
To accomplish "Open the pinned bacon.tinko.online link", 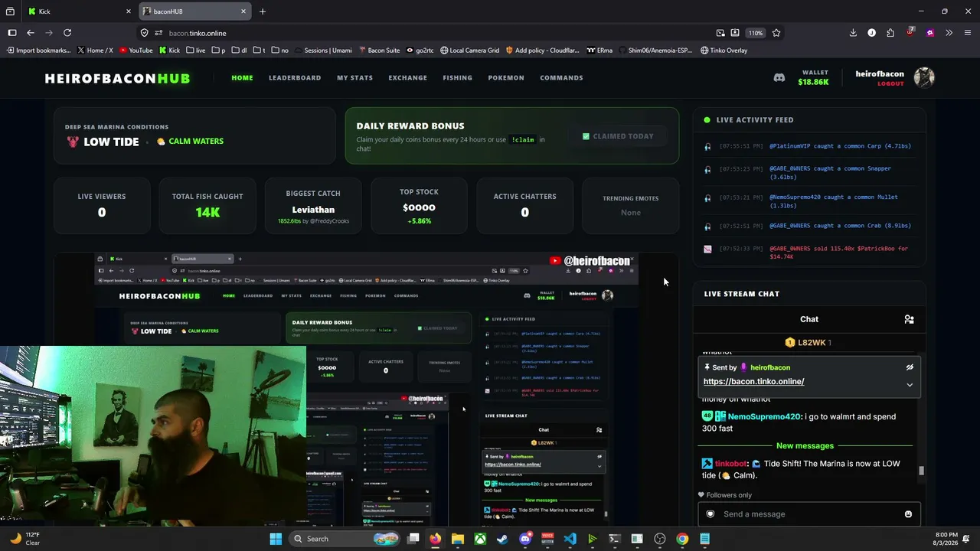I will click(x=753, y=381).
